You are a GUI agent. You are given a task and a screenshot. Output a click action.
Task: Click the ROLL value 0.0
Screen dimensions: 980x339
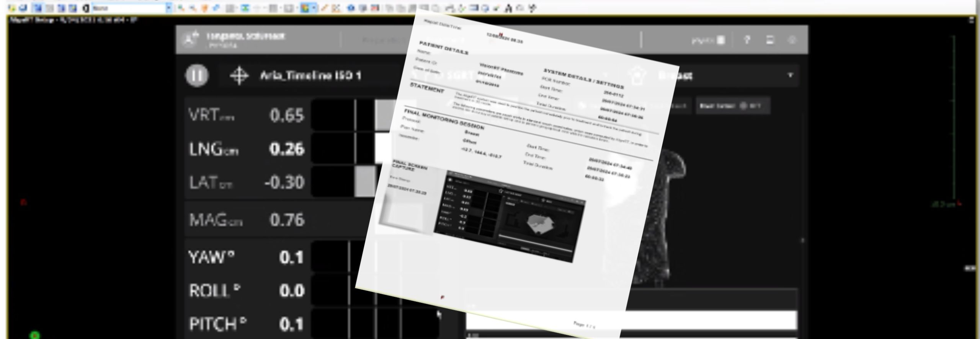click(x=291, y=290)
